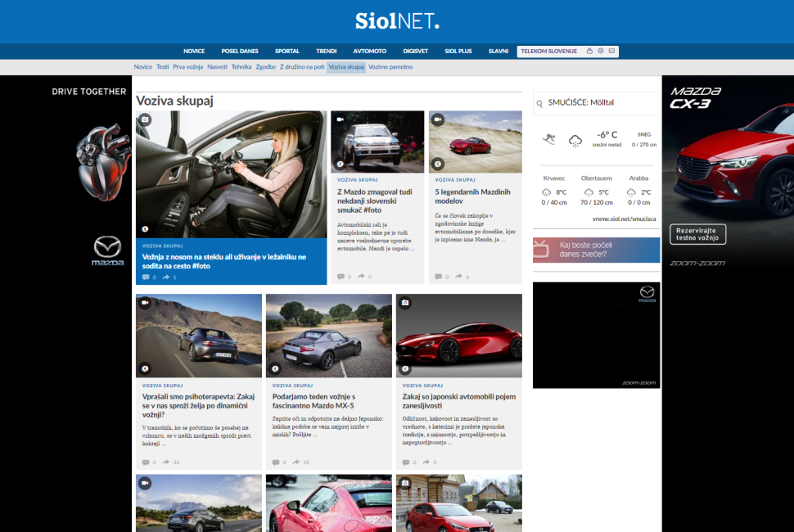Click Rezervirajte testno vožnjo button
794x532 pixels.
(697, 234)
